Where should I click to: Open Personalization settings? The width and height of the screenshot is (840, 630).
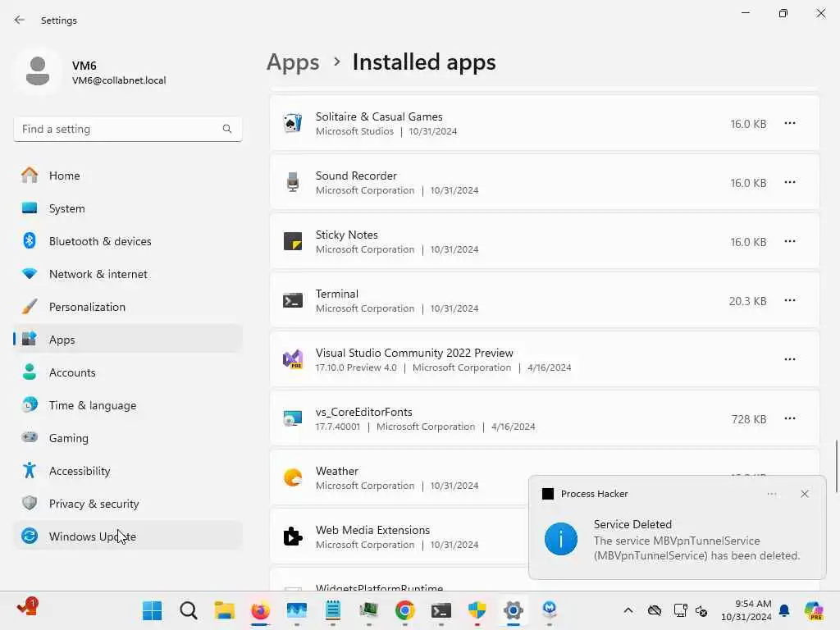pyautogui.click(x=128, y=307)
